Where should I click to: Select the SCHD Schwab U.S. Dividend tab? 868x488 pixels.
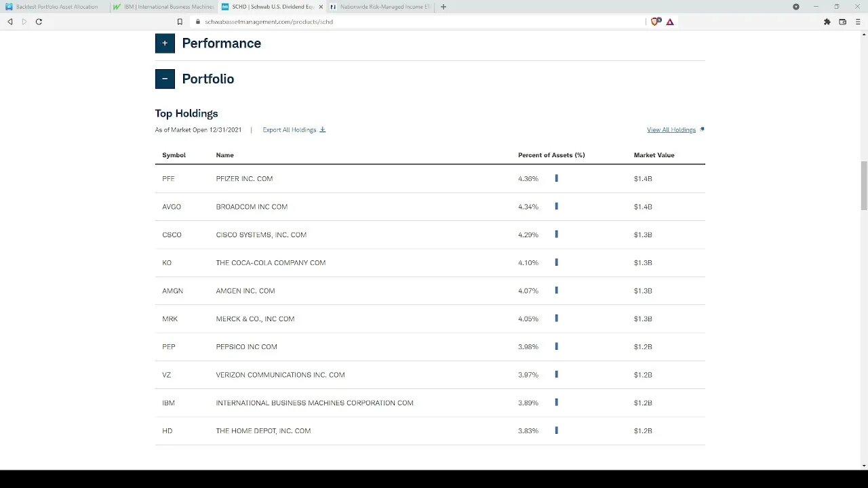coord(273,7)
